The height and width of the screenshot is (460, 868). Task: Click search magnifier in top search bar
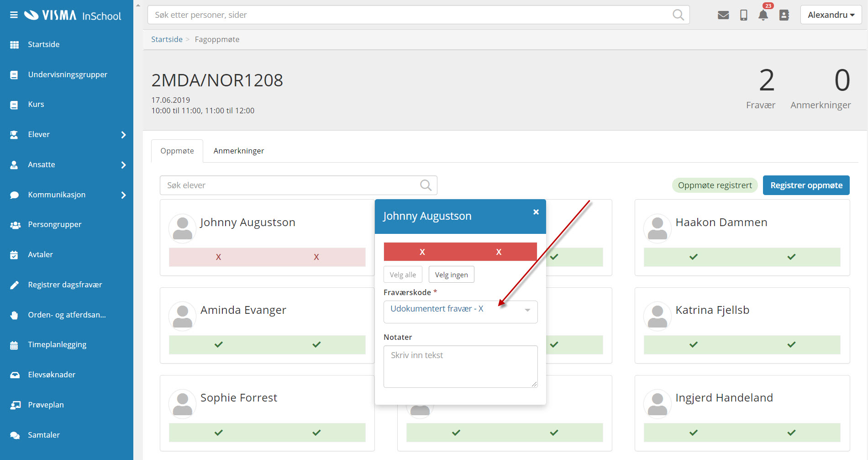point(678,15)
